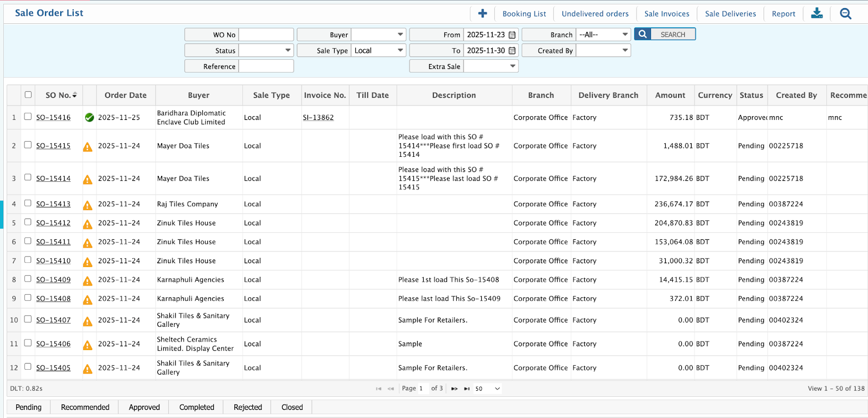The width and height of the screenshot is (868, 418).
Task: Open sale order SO-15411 link
Action: [53, 242]
